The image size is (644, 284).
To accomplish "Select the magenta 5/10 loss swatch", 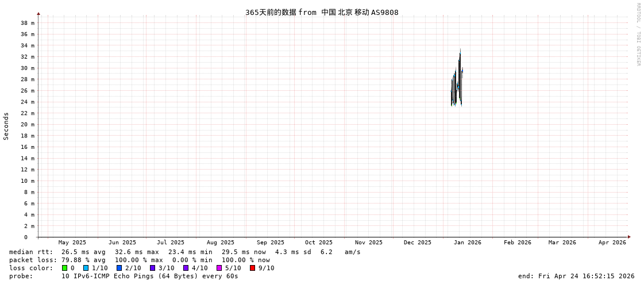I will point(219,268).
